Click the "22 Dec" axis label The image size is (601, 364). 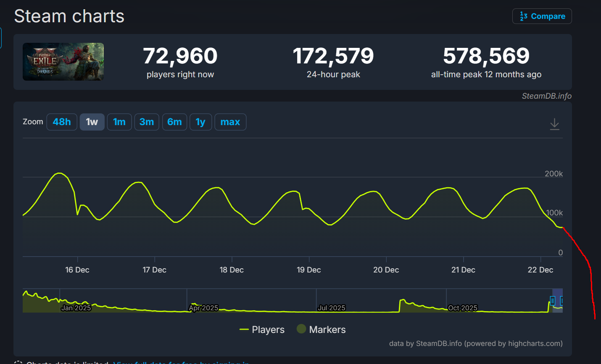coord(540,270)
